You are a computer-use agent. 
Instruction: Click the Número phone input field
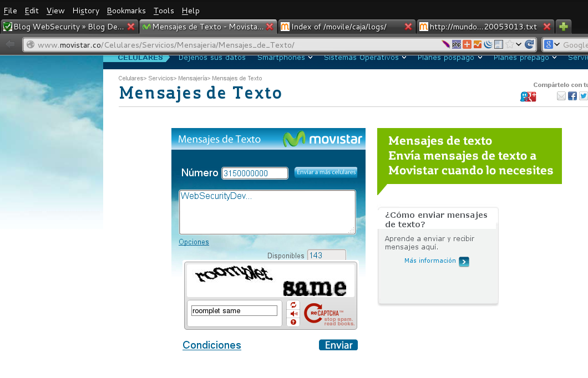click(255, 173)
